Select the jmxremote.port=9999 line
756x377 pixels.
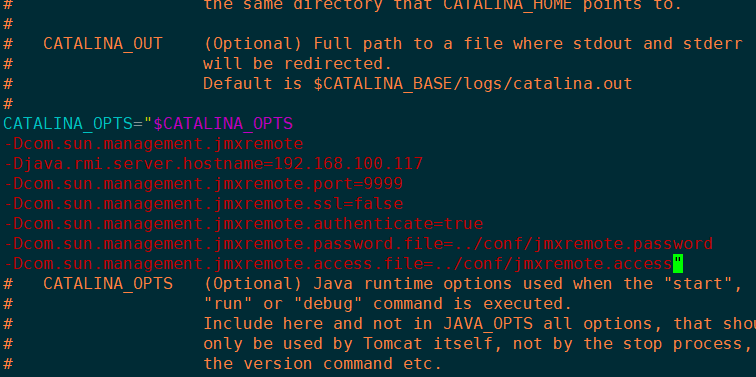[x=203, y=184]
